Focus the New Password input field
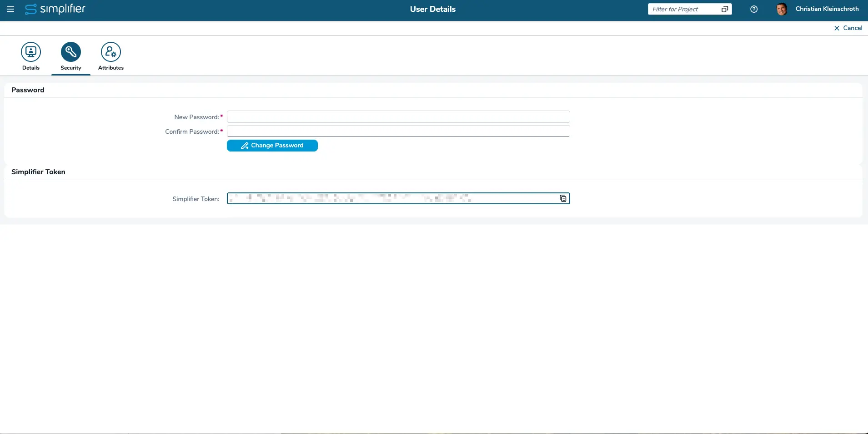The width and height of the screenshot is (868, 434). click(x=398, y=117)
